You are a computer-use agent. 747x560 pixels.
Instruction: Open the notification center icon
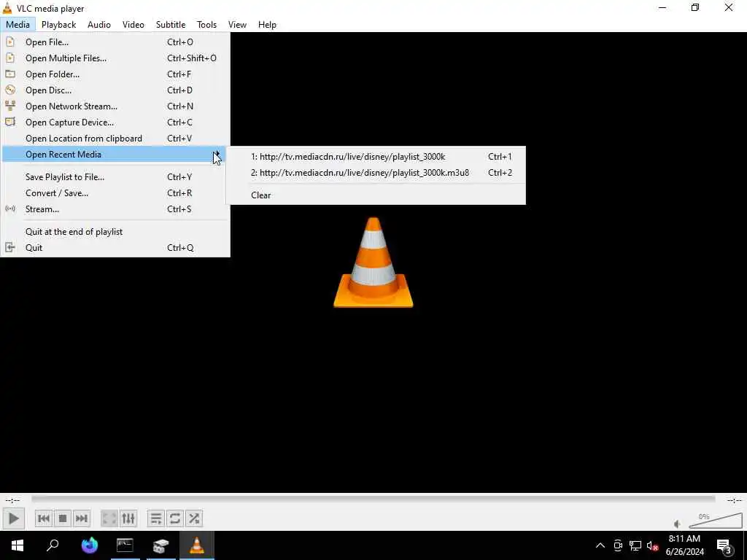[x=724, y=545]
